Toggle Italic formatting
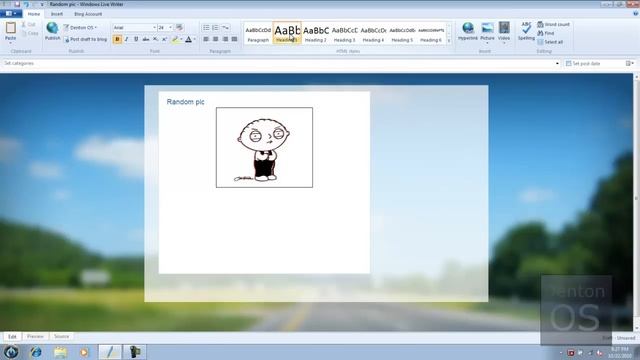The image size is (640, 360). tap(127, 39)
